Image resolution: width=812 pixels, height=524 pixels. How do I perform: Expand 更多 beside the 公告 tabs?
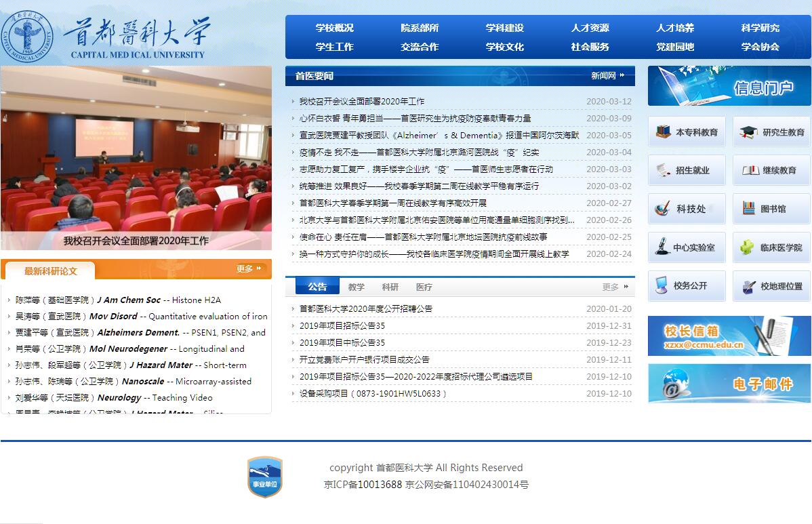[x=615, y=287]
